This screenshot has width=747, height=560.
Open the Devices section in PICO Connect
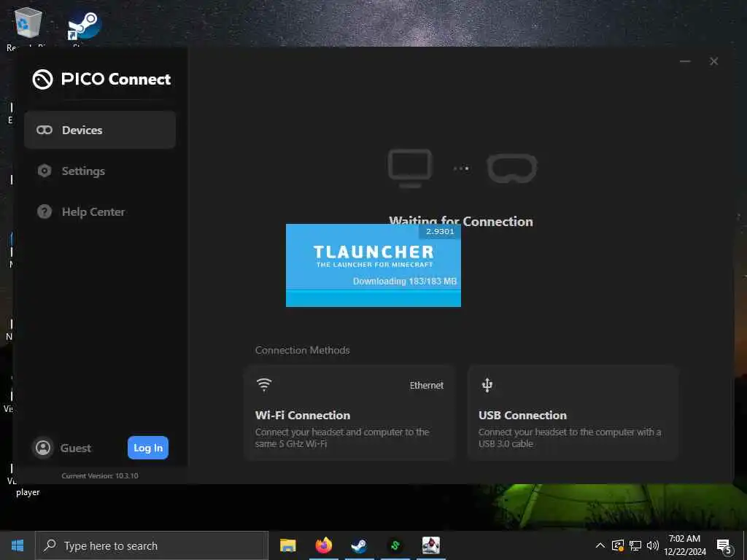pyautogui.click(x=99, y=130)
